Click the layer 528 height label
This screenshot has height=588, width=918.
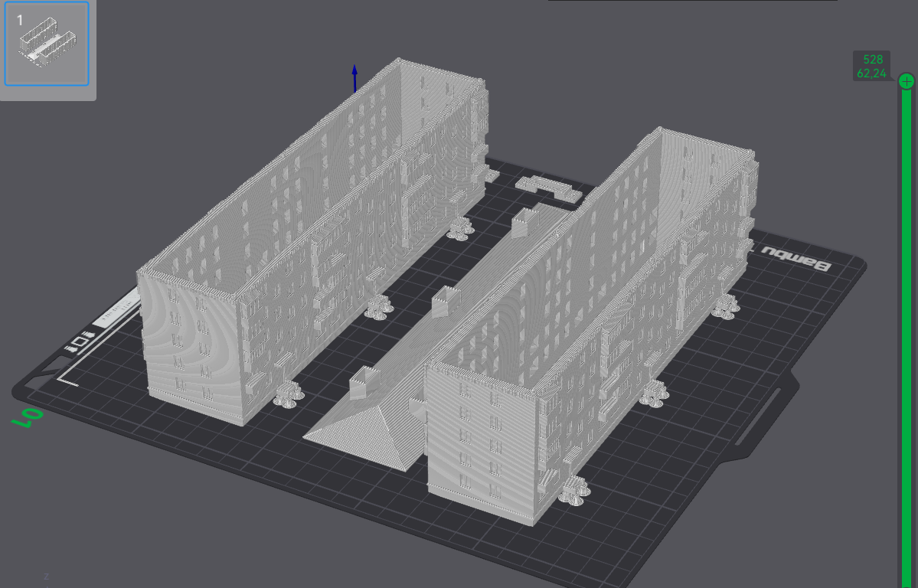coord(872,66)
